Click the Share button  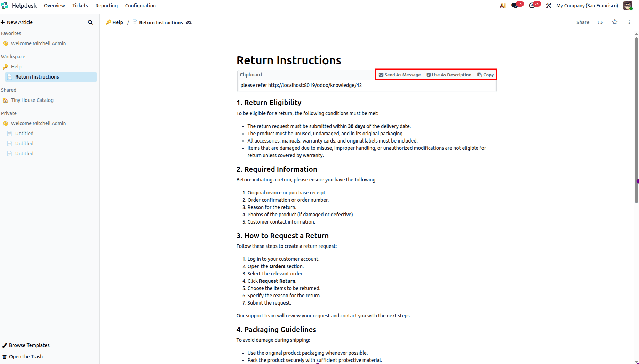tap(583, 22)
